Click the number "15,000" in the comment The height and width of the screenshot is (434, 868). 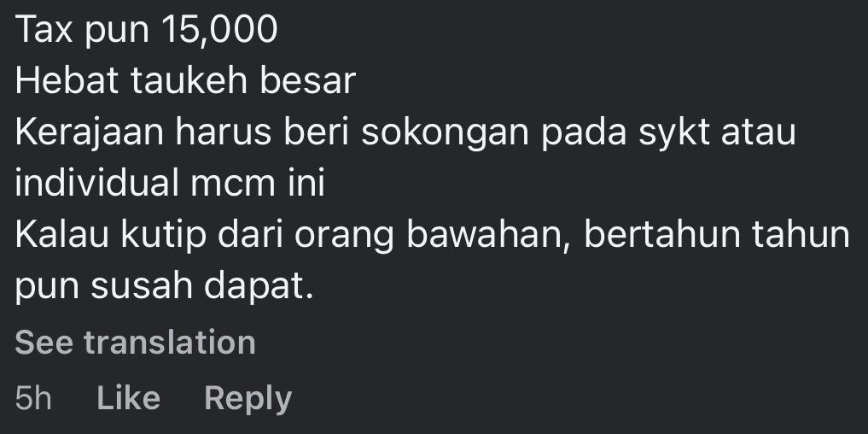tap(219, 29)
